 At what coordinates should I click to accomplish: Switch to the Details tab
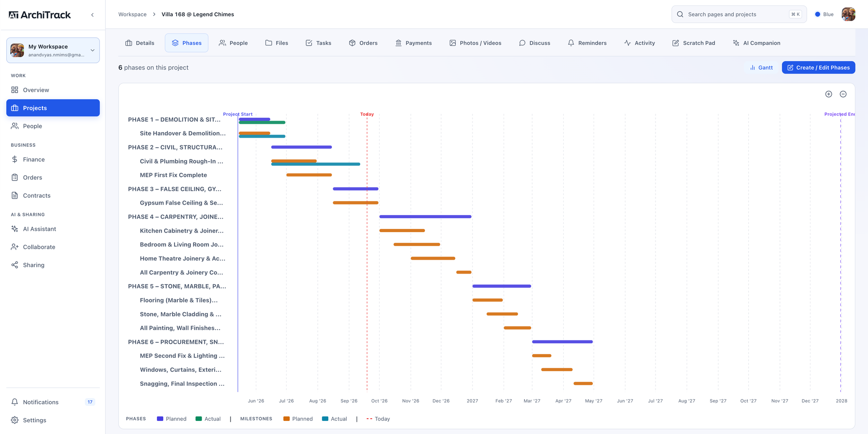pyautogui.click(x=140, y=43)
